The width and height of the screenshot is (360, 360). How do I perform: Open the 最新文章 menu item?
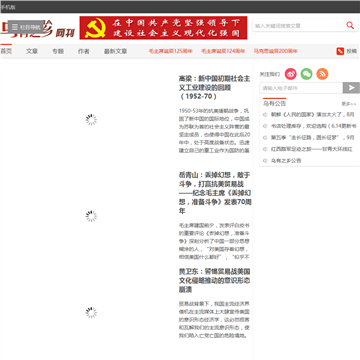pyautogui.click(x=115, y=51)
